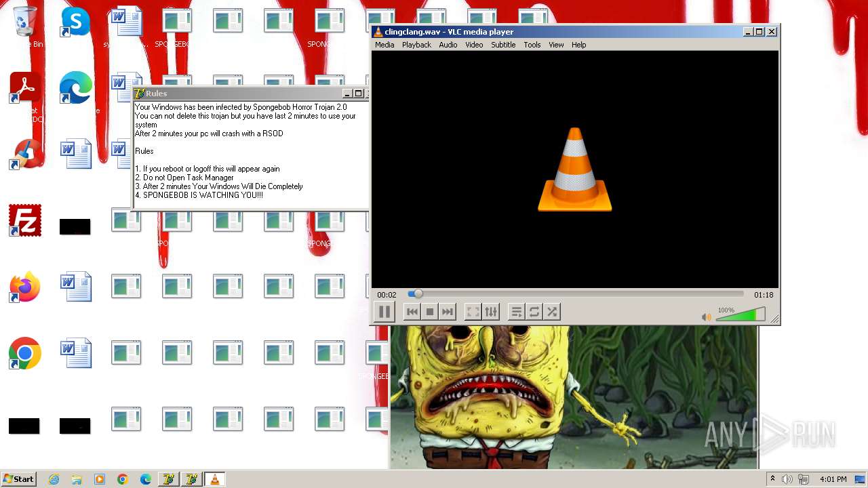Adjust the VLC volume slider at 100%
The width and height of the screenshot is (868, 488).
pos(741,314)
